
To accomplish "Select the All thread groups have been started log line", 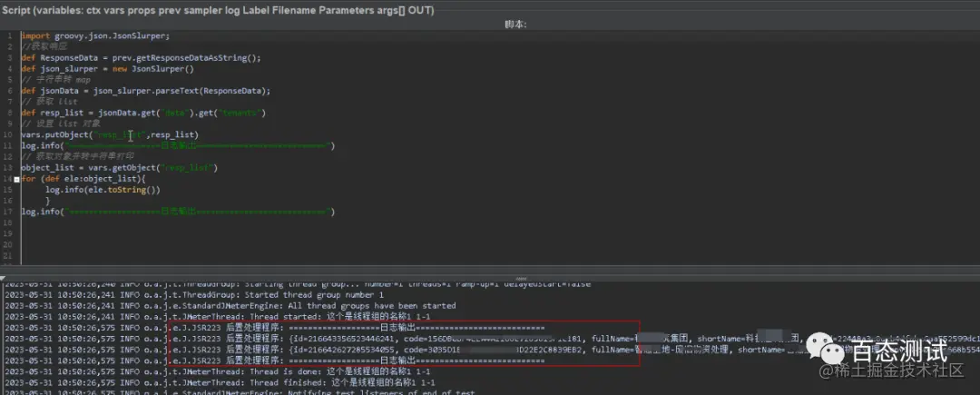I will (x=230, y=306).
